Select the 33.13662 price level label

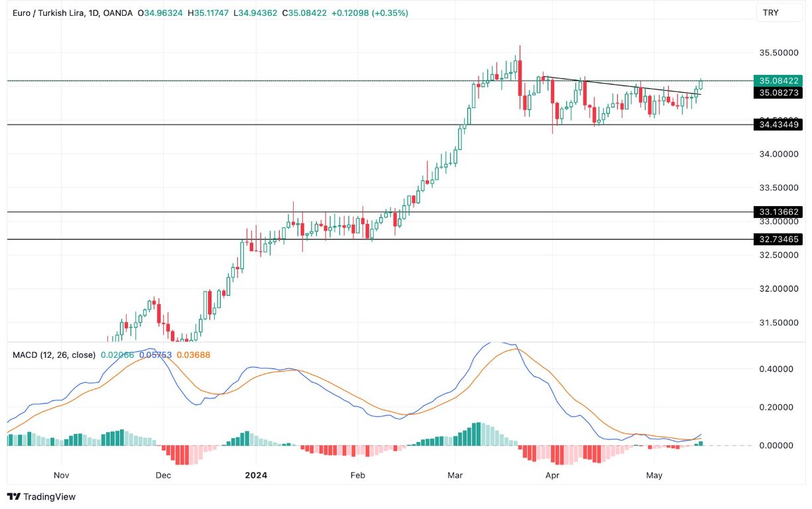(779, 211)
